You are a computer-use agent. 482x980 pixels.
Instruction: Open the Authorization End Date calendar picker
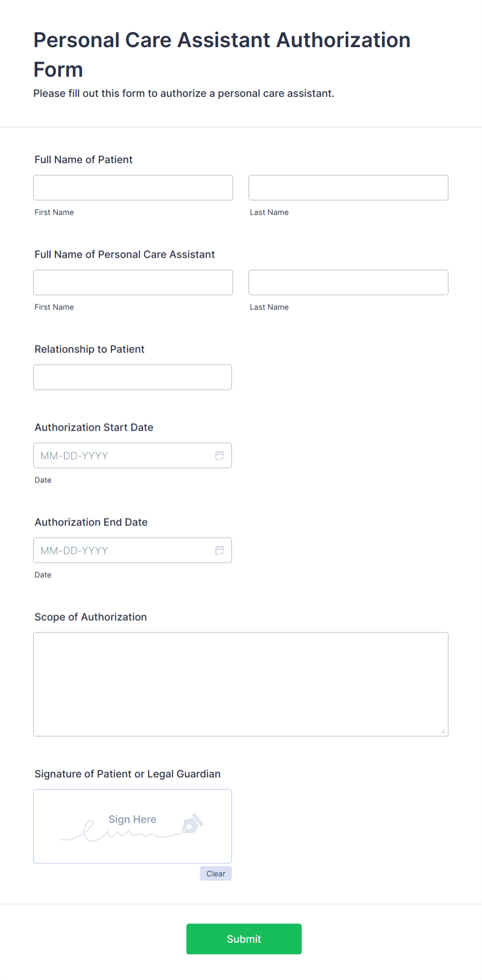point(220,550)
